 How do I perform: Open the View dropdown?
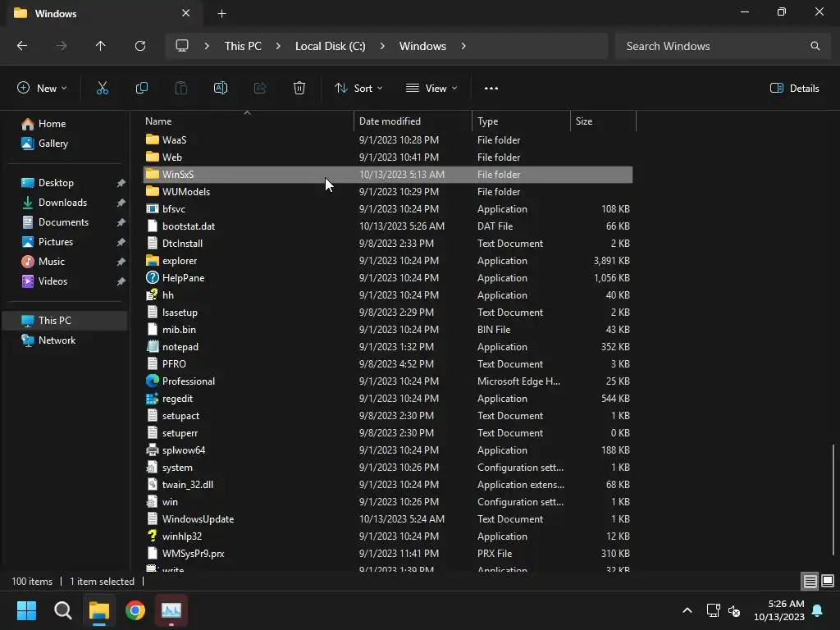pos(431,89)
